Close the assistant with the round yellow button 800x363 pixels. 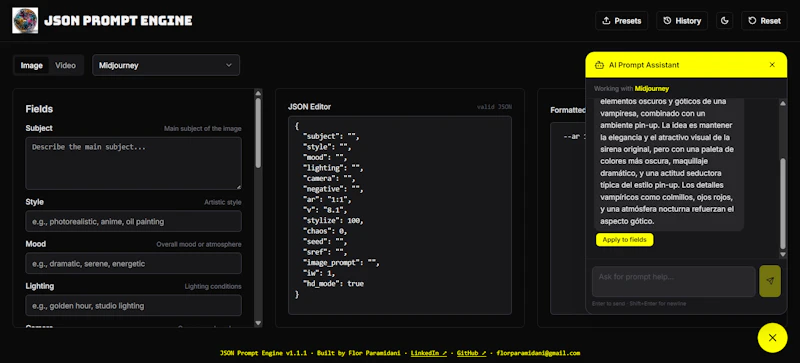tap(772, 337)
